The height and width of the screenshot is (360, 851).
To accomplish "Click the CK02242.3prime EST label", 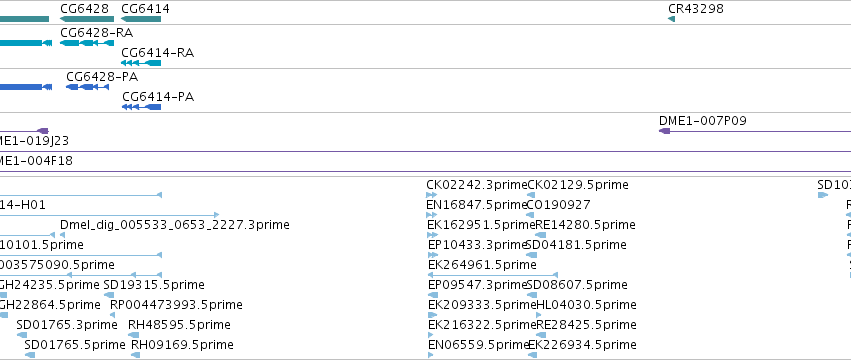I will pyautogui.click(x=477, y=185).
